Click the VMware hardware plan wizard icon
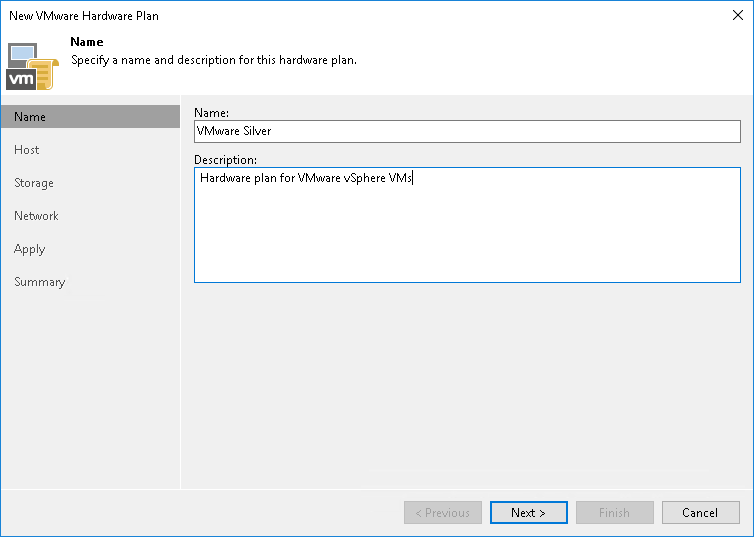 click(x=32, y=67)
